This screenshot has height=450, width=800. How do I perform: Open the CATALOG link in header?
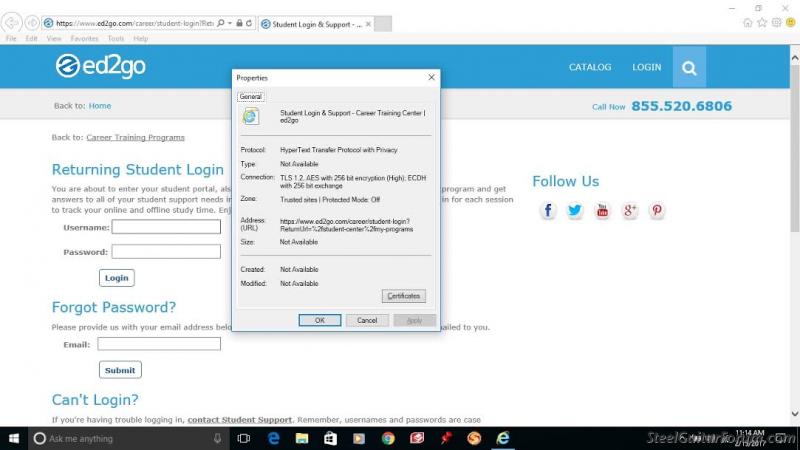click(590, 68)
